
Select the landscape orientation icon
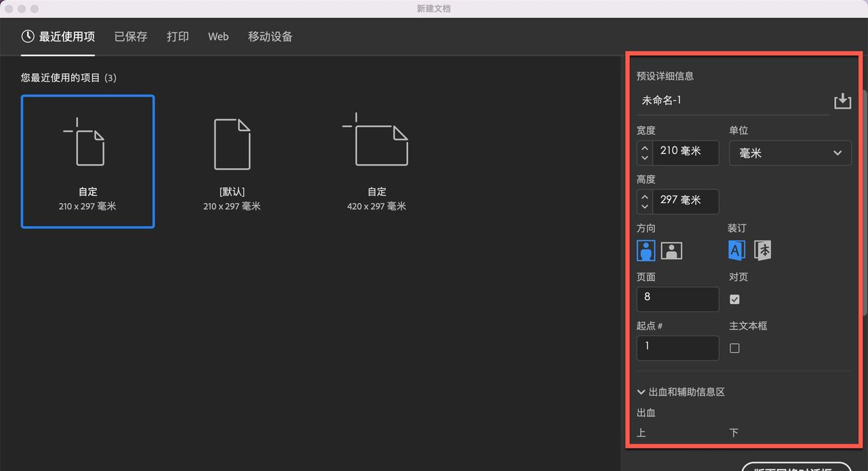671,250
